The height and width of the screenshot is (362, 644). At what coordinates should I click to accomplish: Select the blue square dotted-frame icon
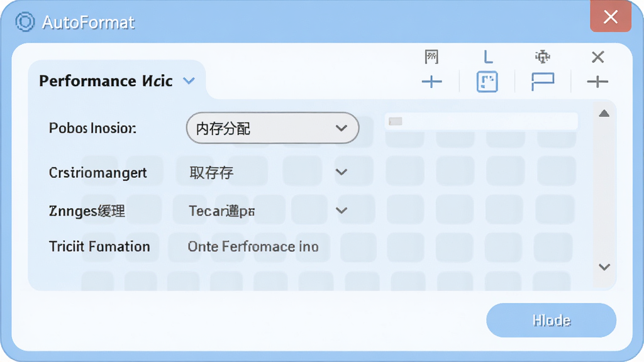click(487, 82)
